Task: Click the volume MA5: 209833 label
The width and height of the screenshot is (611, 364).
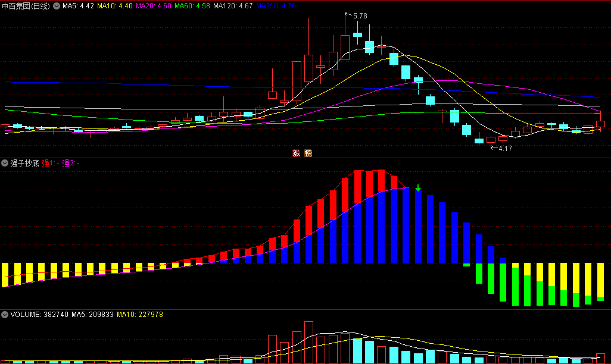Action: pos(92,315)
